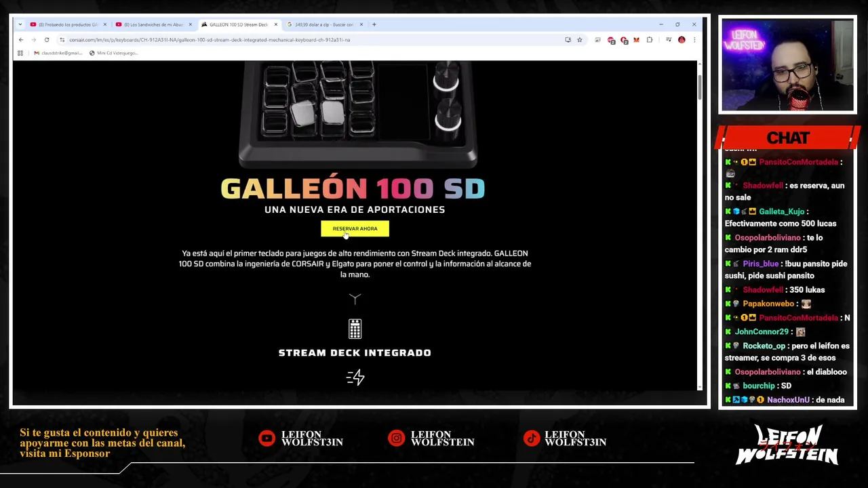Install the page as an app
Image resolution: width=868 pixels, height=488 pixels.
[x=568, y=40]
